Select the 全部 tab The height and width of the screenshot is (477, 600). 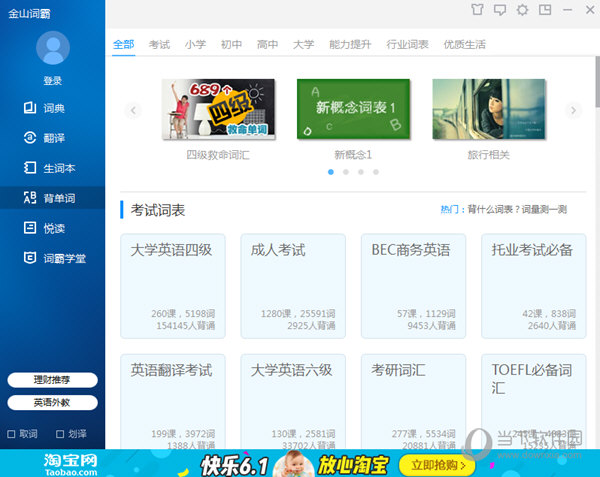click(x=124, y=44)
